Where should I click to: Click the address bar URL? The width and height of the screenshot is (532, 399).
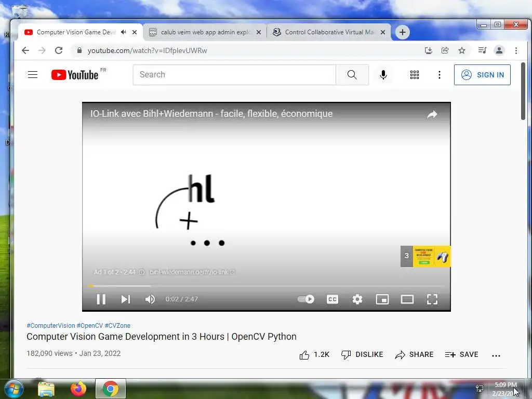click(x=147, y=50)
